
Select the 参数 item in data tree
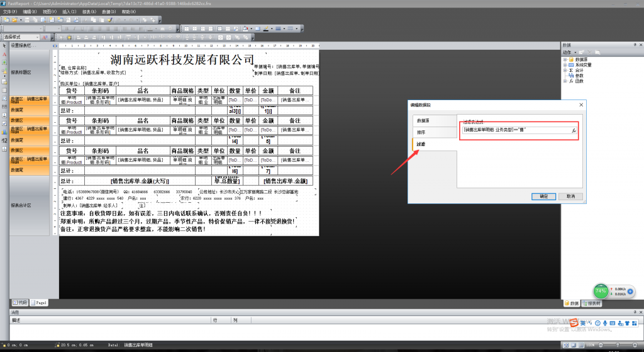pos(579,76)
